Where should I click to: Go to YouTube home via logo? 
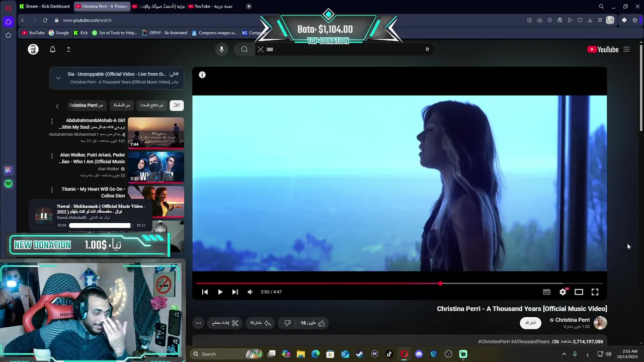click(603, 49)
